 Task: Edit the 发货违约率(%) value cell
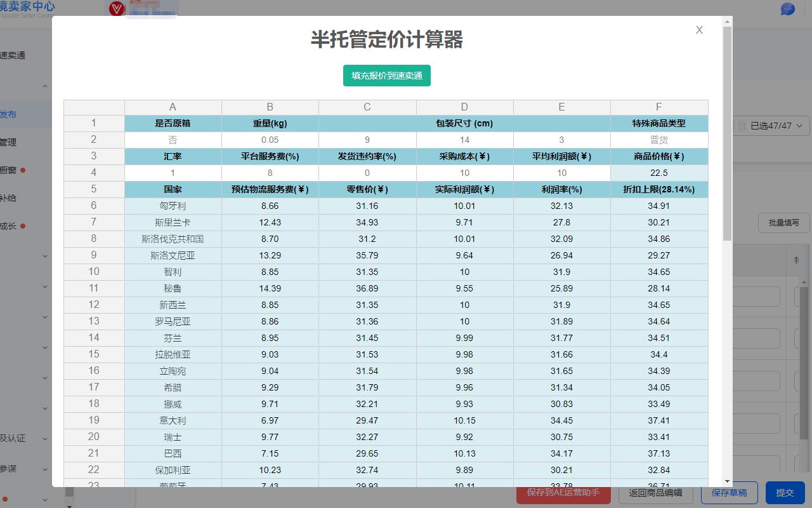coord(367,173)
